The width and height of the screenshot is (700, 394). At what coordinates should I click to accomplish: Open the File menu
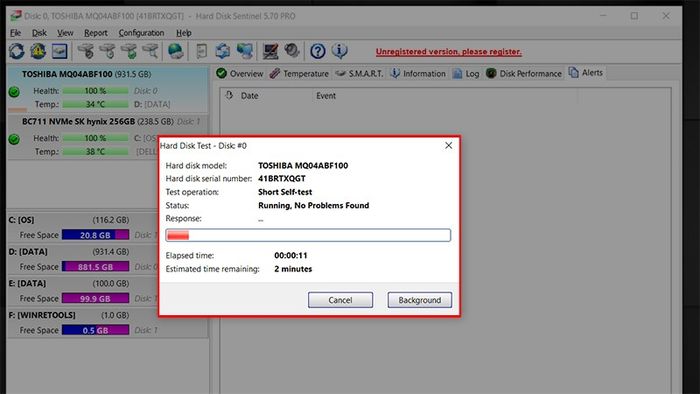coord(15,33)
